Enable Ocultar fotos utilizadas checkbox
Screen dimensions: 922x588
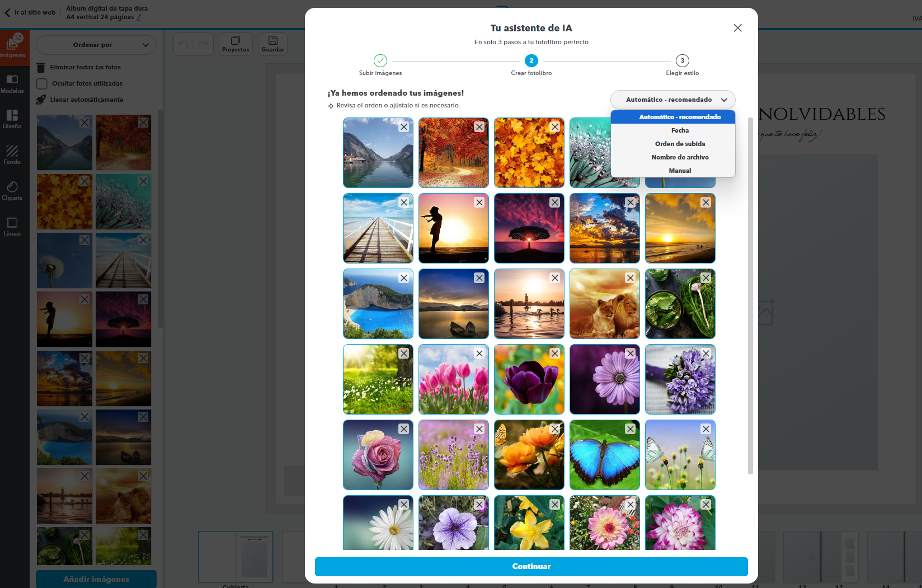tap(41, 84)
